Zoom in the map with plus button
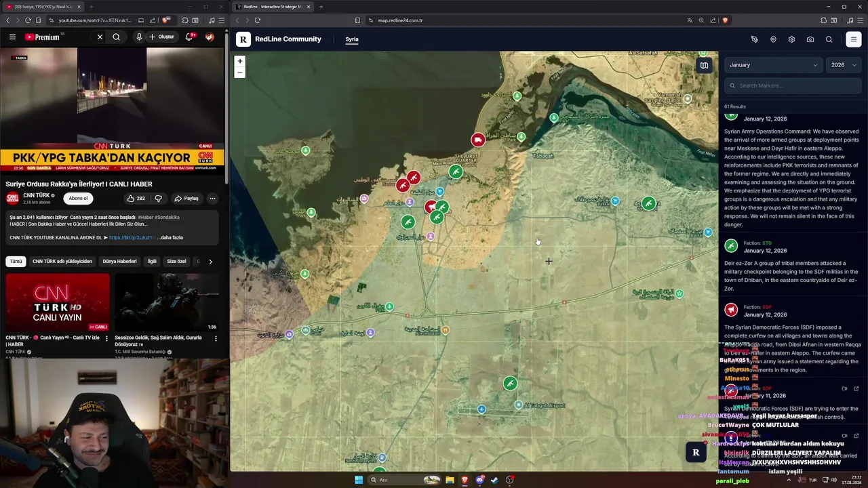 239,61
